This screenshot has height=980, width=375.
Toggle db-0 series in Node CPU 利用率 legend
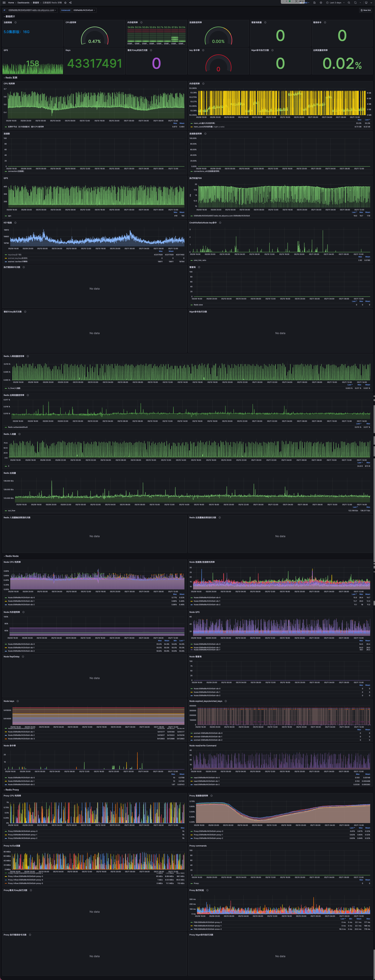point(21,598)
